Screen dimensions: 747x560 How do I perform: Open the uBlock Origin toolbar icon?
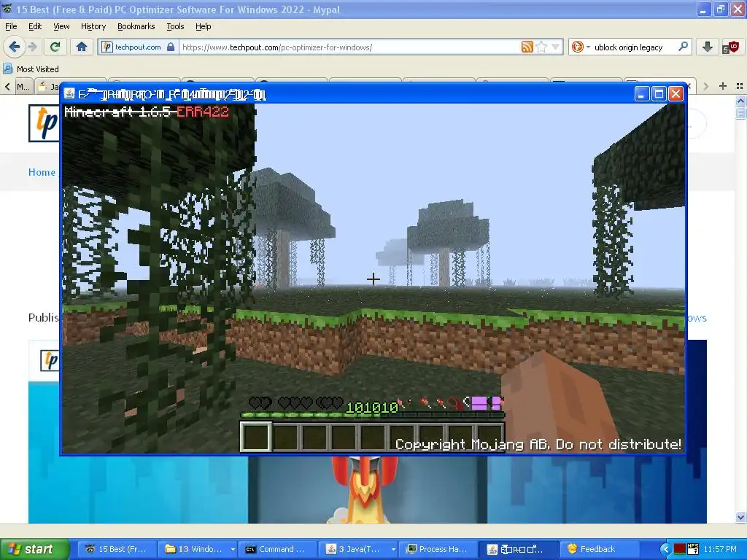(729, 47)
